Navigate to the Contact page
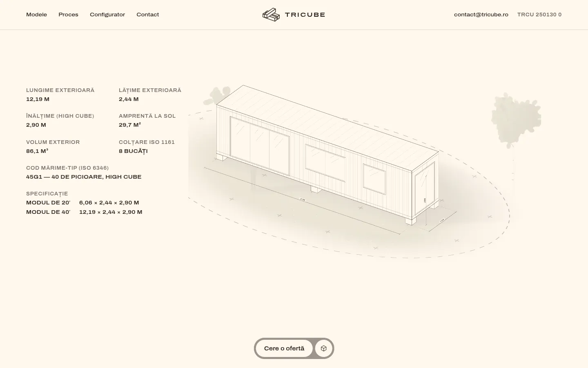Image resolution: width=588 pixels, height=368 pixels. tap(147, 15)
